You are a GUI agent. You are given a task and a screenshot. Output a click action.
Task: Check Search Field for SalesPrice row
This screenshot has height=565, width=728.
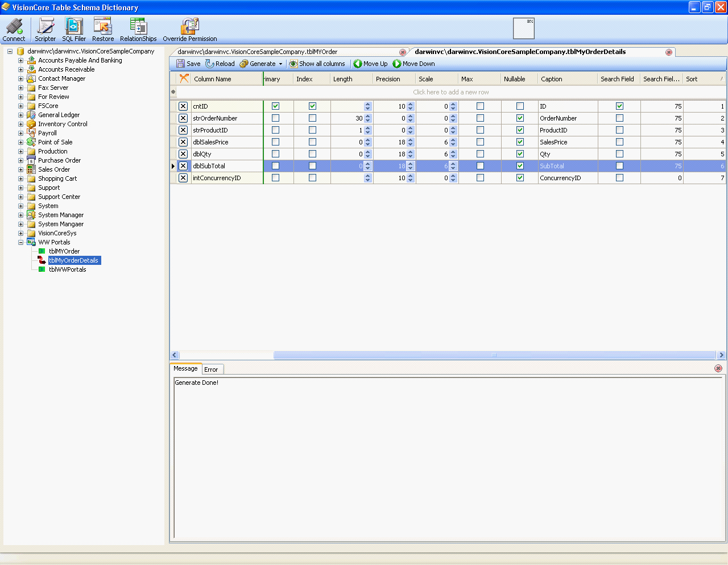click(x=619, y=142)
